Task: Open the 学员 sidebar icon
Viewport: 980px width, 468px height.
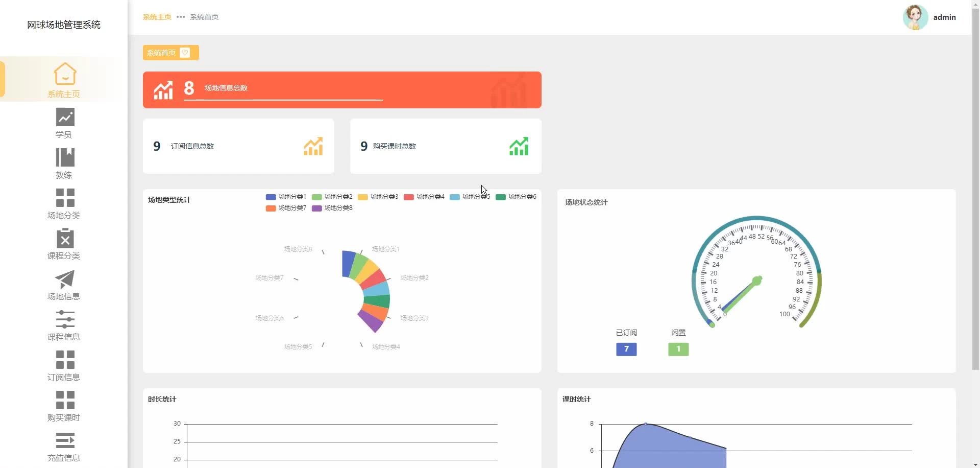Action: pos(65,117)
